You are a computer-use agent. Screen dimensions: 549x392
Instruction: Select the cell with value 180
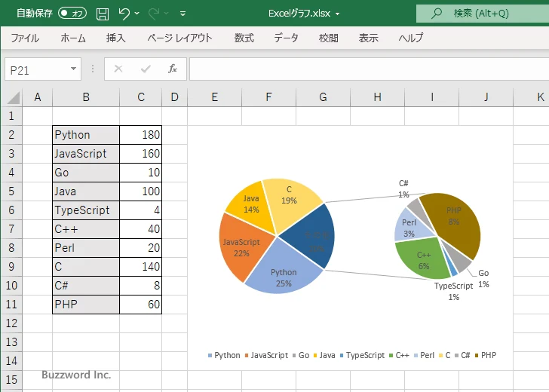pyautogui.click(x=141, y=135)
